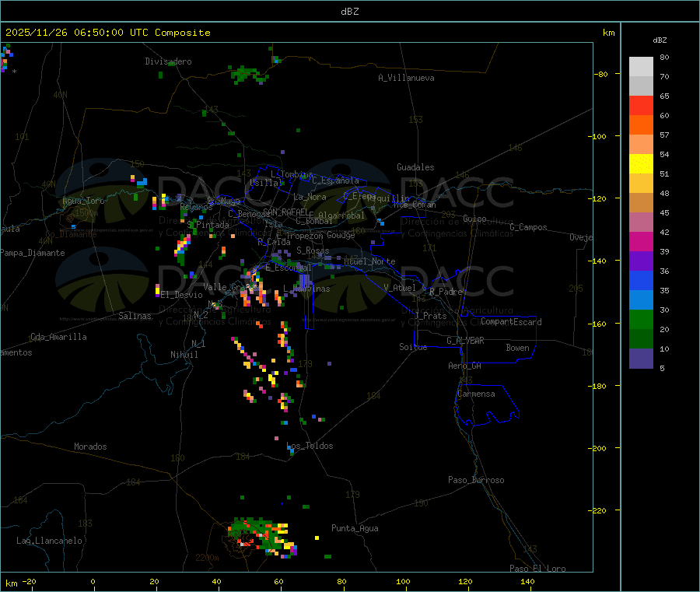Screen dimensions: 700x592
Task: Click the 'Pampa_Diamante' label
Action: pyautogui.click(x=33, y=253)
